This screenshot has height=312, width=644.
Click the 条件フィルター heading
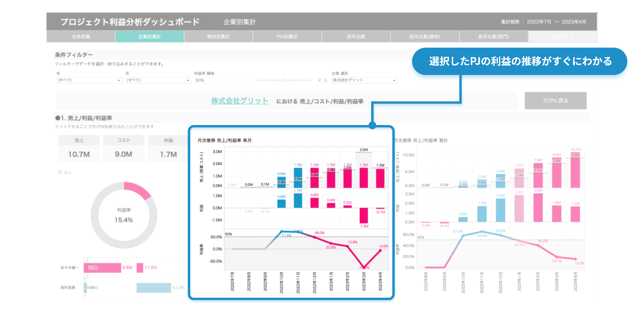[74, 55]
